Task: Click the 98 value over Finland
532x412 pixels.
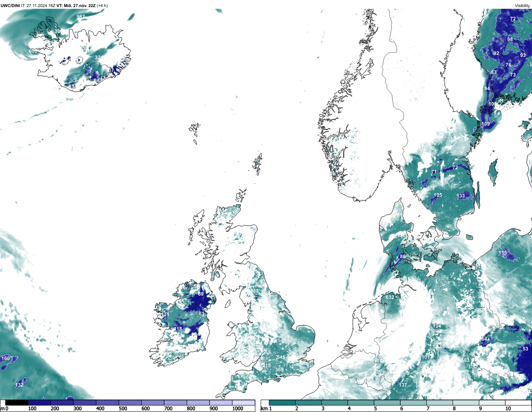Action: (x=510, y=39)
